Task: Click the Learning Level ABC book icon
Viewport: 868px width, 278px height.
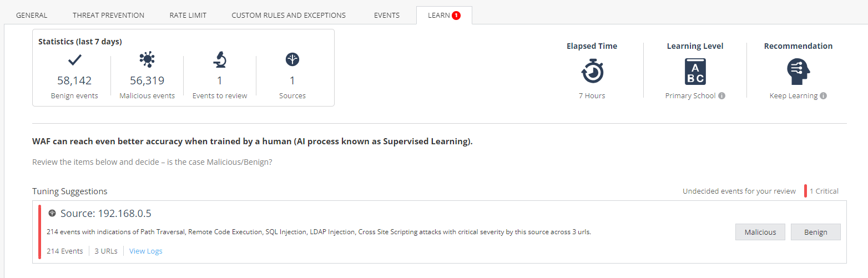Action: [695, 72]
